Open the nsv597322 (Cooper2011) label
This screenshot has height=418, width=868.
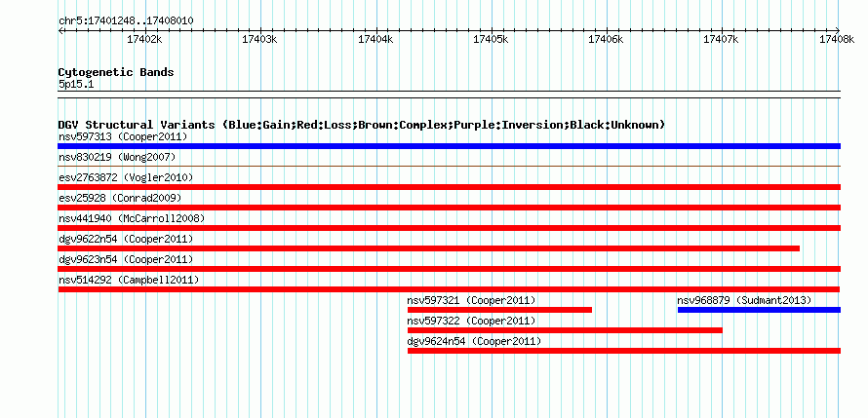pyautogui.click(x=472, y=321)
